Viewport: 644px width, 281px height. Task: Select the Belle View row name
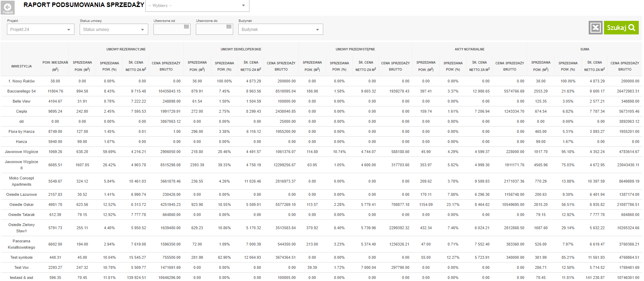[x=22, y=101]
